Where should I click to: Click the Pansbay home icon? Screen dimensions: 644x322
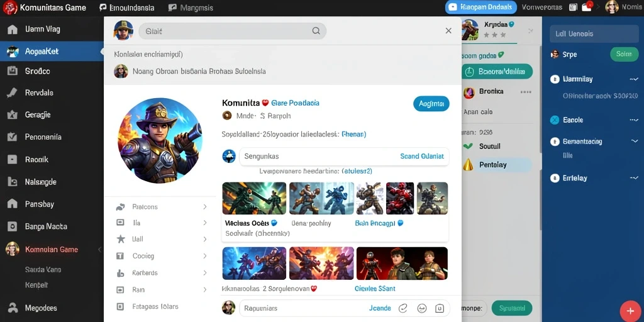13,204
